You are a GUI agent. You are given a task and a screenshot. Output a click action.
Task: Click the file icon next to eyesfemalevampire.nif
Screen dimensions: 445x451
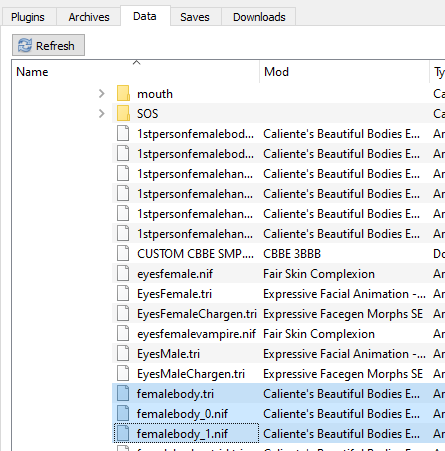click(x=123, y=333)
